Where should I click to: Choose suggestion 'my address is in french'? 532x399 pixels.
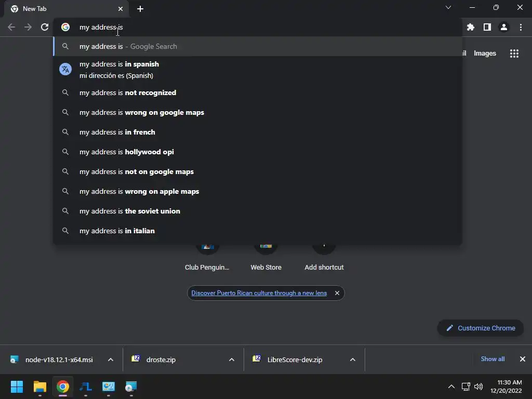pos(258,132)
